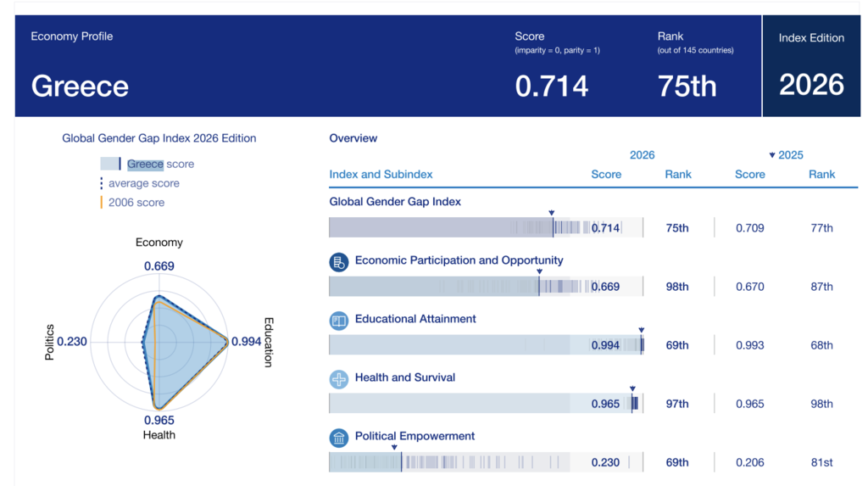
Task: Click the highlighted Greece word in legend
Action: click(145, 164)
